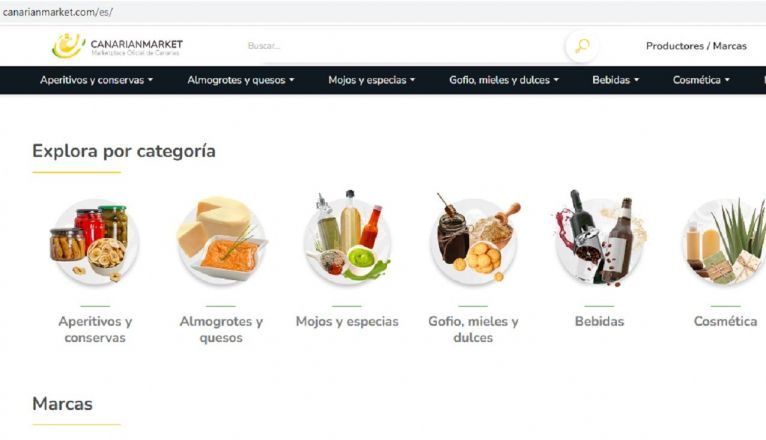Open the Mojos y especias label link

pos(347,321)
